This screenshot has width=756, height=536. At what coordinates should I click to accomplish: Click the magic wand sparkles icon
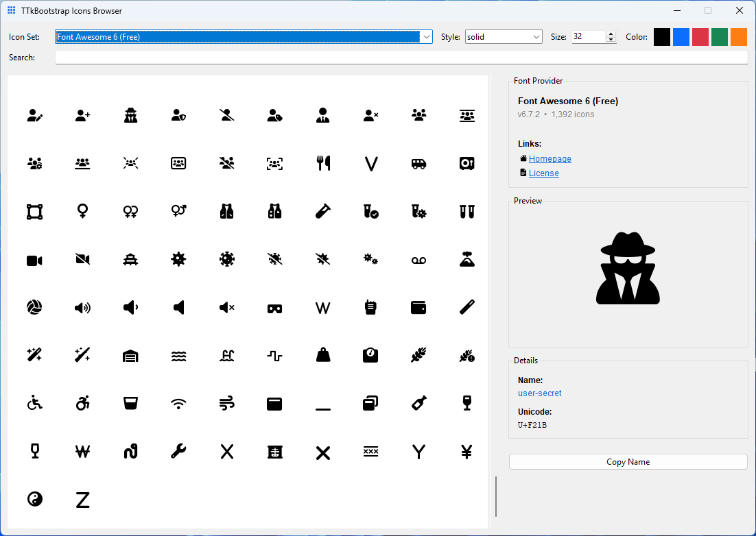[34, 355]
